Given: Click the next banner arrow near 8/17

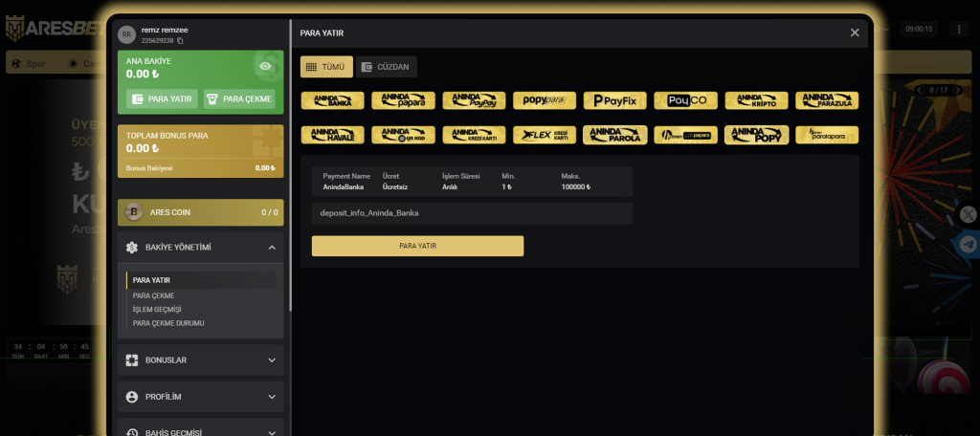Looking at the screenshot, I should coord(958,91).
